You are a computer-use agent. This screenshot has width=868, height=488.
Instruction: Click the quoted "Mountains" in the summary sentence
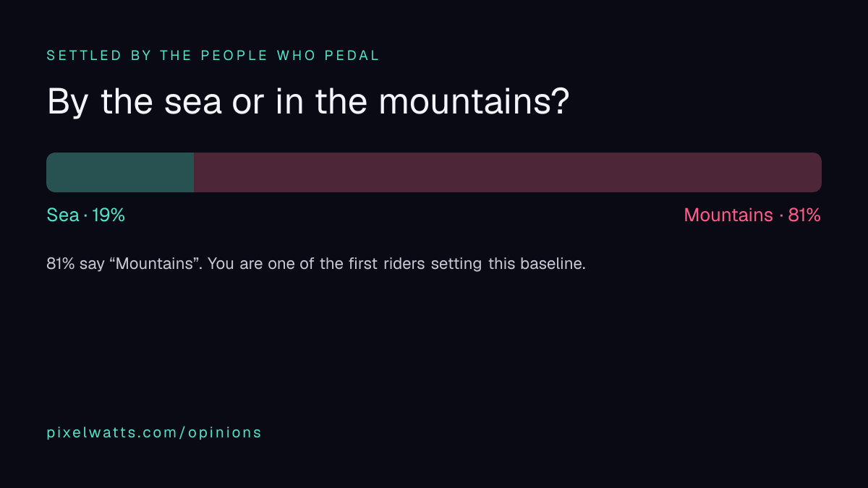tap(156, 263)
